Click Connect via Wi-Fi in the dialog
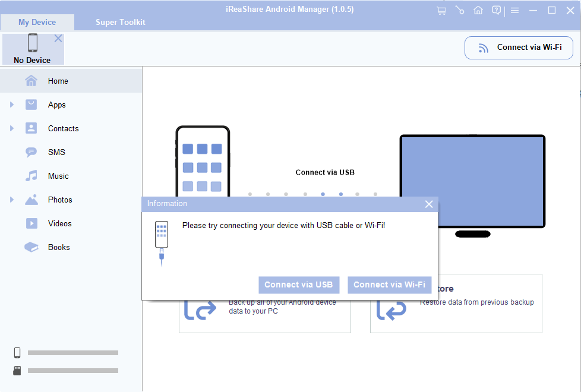This screenshot has height=392, width=581. click(x=389, y=284)
